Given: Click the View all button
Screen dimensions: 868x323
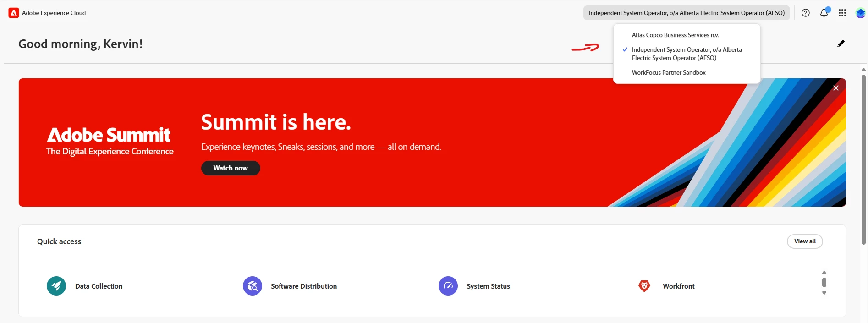Looking at the screenshot, I should (805, 241).
